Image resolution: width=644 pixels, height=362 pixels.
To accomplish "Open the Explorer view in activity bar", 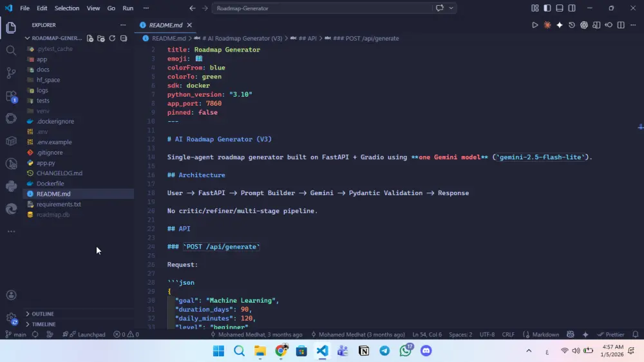I will point(11,28).
